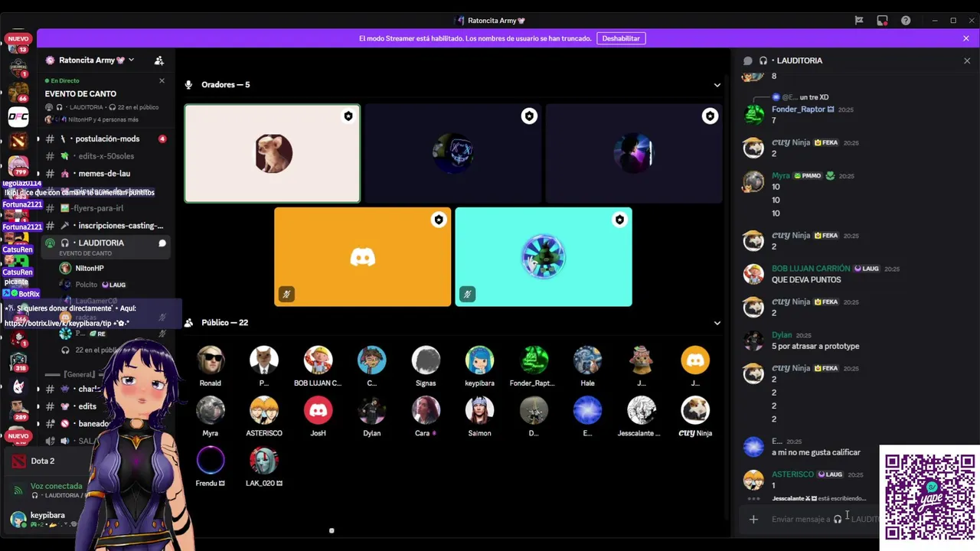Open the DFC server icon
The width and height of the screenshot is (980, 551).
point(18,117)
